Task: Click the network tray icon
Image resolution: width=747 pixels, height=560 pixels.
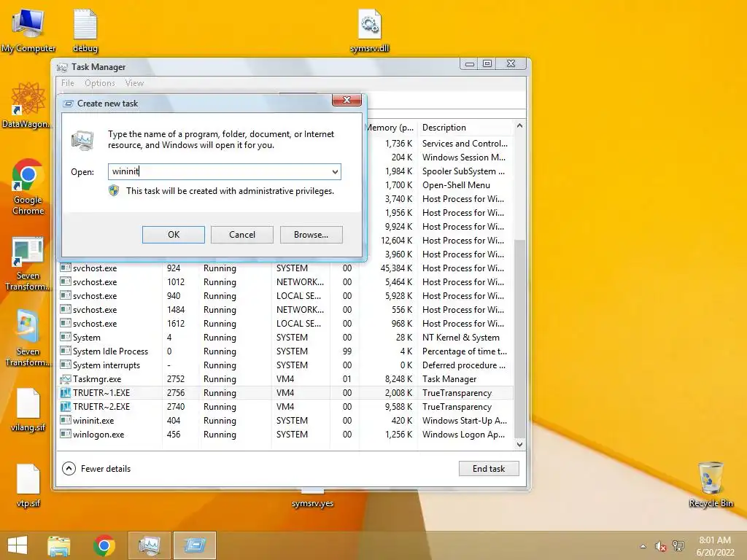Action: click(678, 546)
